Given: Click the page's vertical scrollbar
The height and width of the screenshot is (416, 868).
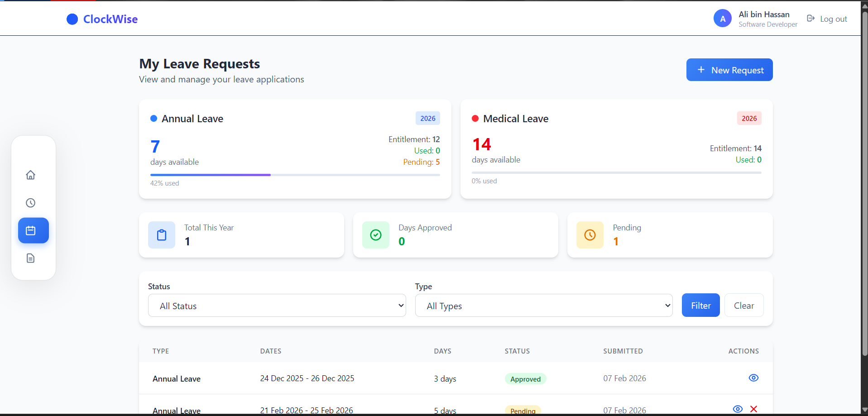Looking at the screenshot, I should (x=864, y=181).
